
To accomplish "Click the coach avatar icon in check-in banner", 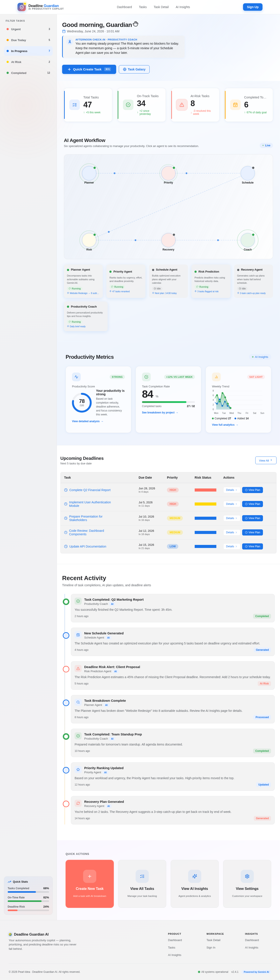I will pyautogui.click(x=70, y=42).
